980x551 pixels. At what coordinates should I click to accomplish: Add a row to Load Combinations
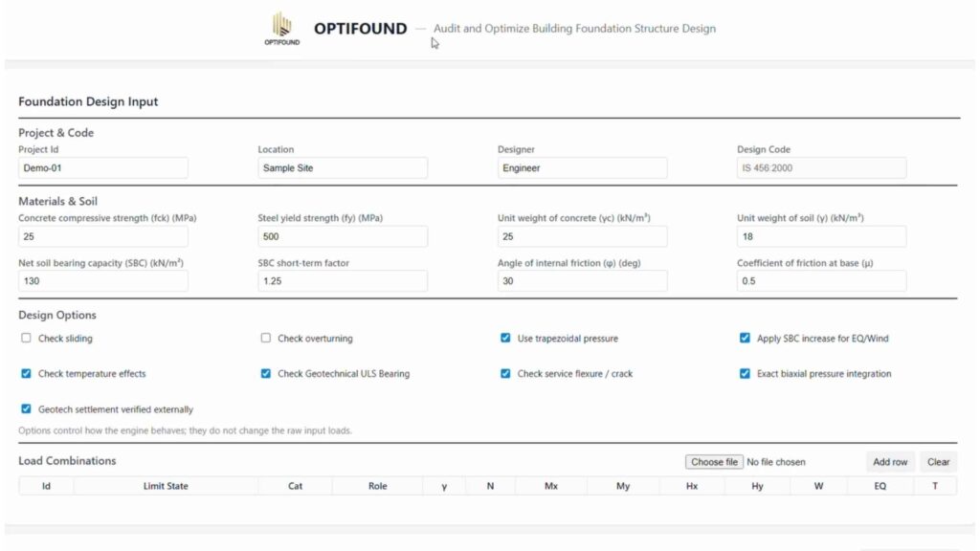(889, 462)
